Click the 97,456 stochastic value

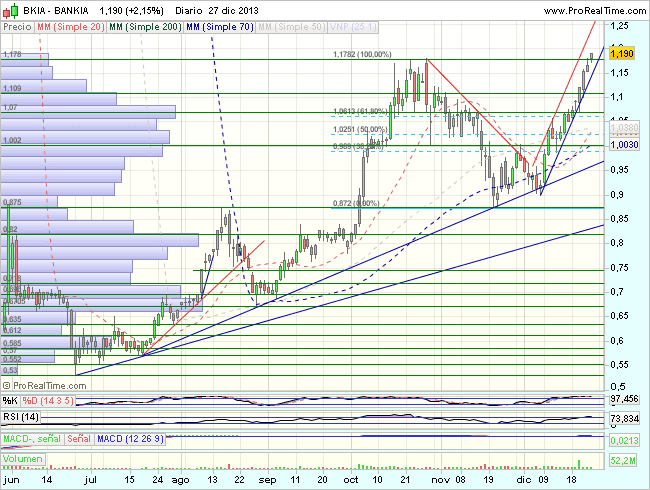624,399
